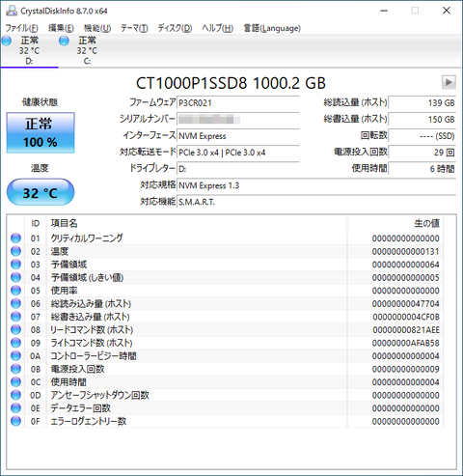
Task: Click the raw value 0000000000131
Action: point(406,251)
